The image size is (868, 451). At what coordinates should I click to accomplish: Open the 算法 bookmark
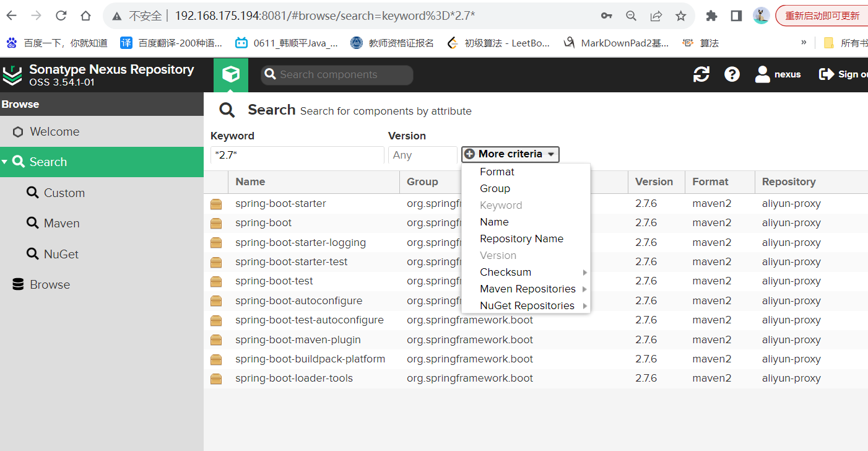(700, 43)
